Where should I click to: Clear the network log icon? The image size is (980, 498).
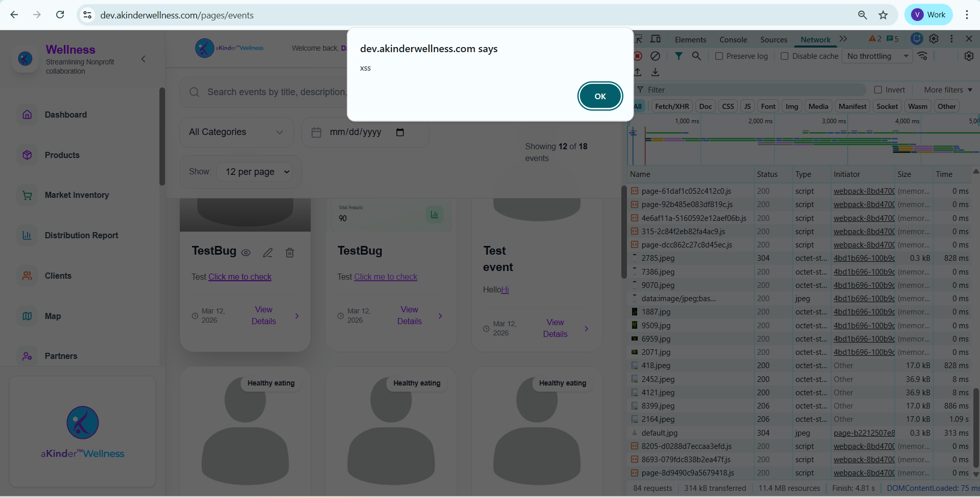[x=655, y=56]
